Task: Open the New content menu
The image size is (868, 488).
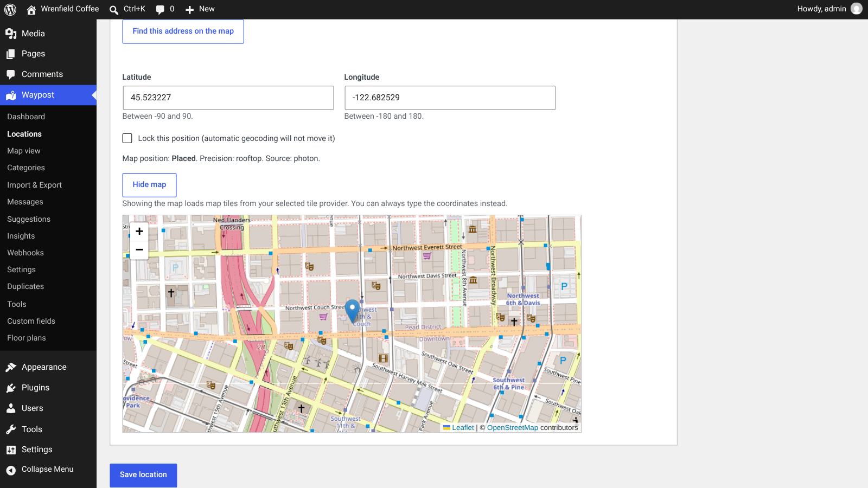Action: click(200, 9)
